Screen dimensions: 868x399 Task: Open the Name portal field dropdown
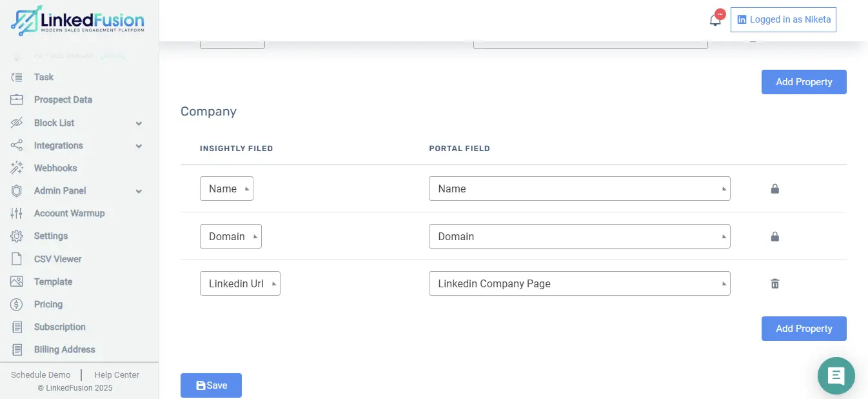[579, 189]
